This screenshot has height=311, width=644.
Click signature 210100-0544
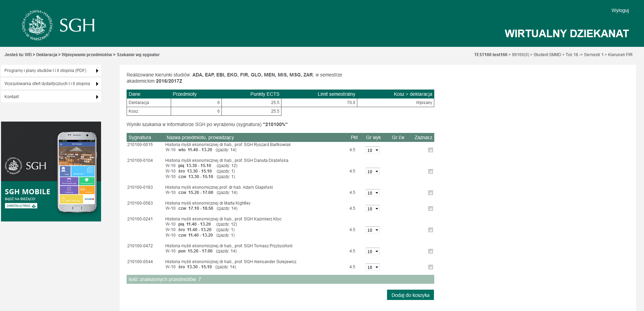[140, 262]
